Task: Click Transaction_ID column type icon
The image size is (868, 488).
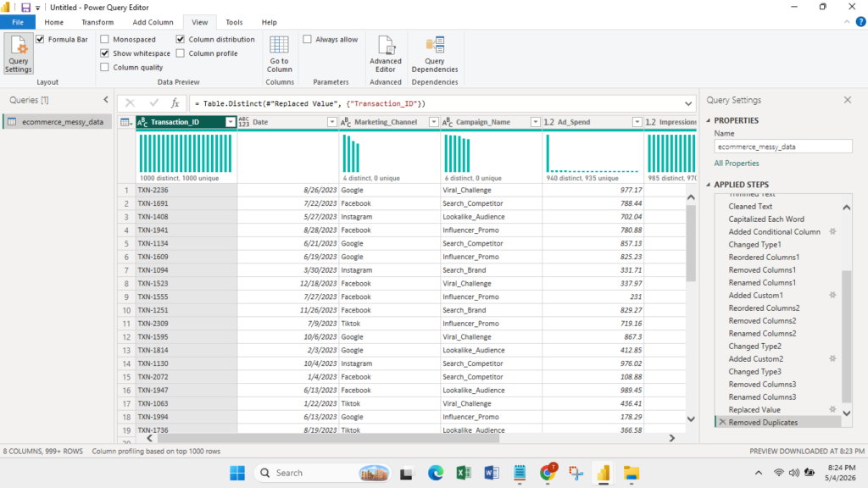Action: point(142,122)
